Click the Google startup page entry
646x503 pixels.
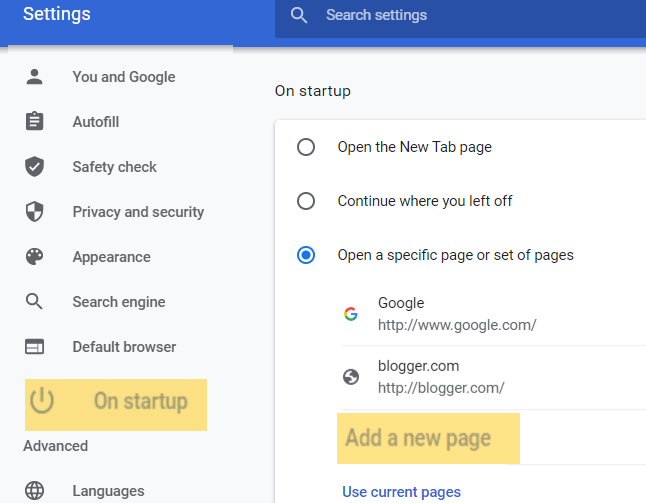click(x=456, y=314)
